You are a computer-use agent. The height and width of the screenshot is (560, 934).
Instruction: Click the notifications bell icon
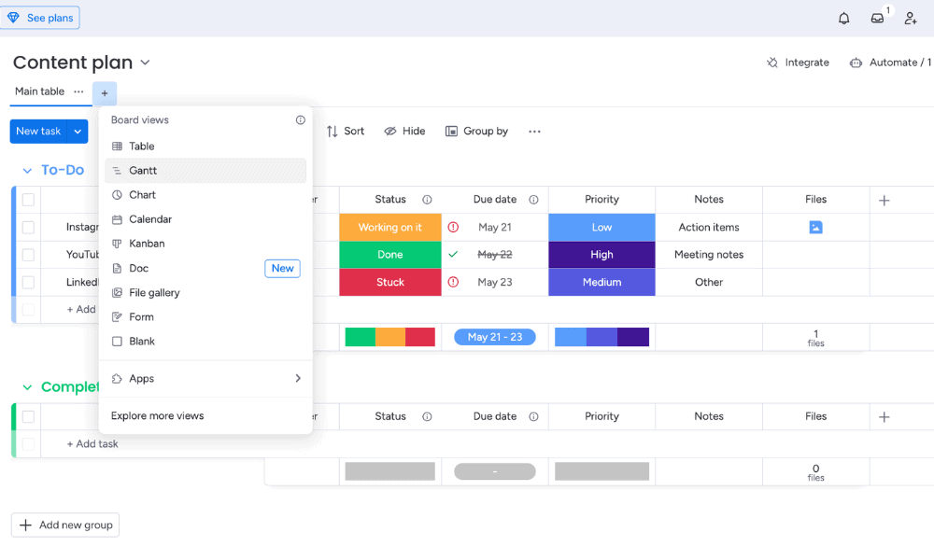coord(844,19)
